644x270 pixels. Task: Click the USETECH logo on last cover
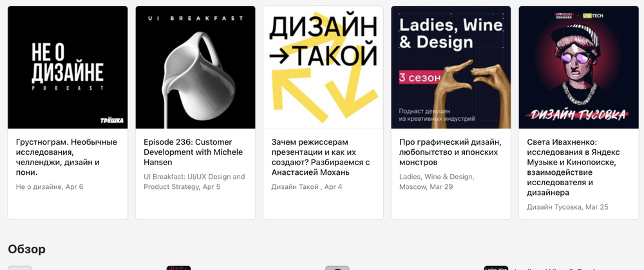tap(593, 15)
